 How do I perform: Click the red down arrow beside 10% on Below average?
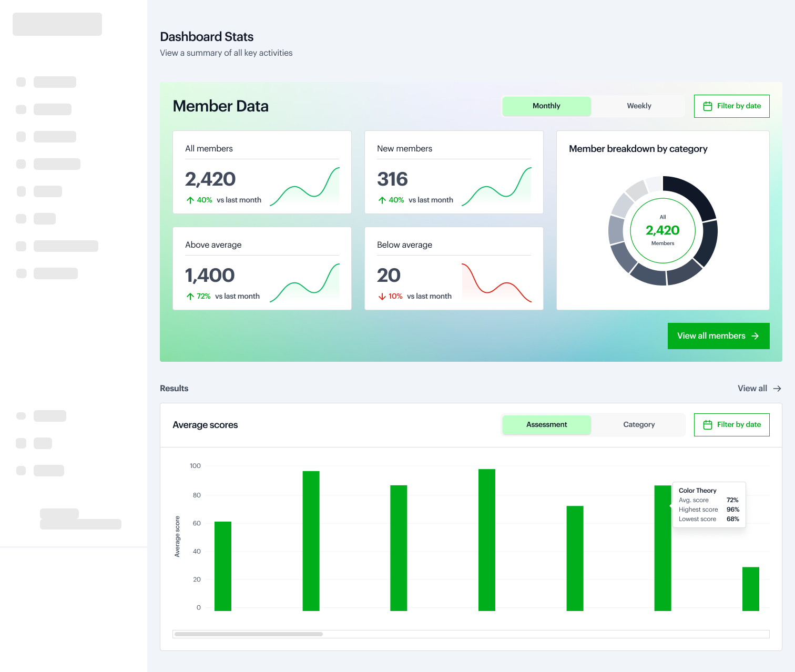382,296
